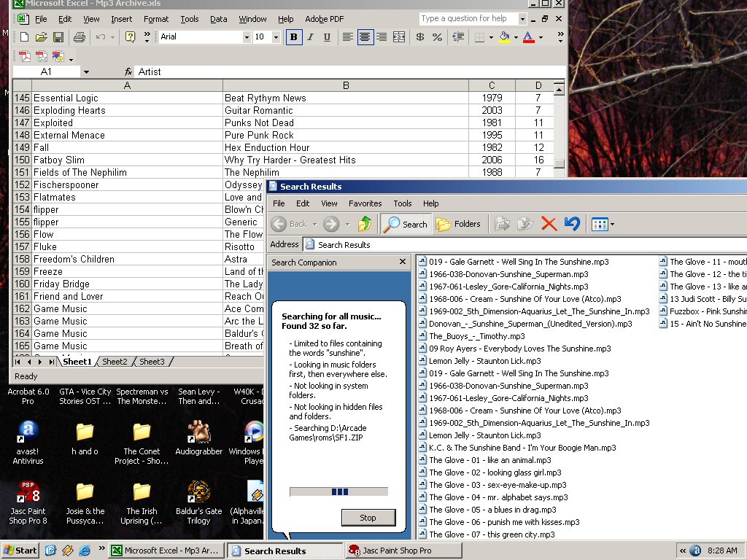Image resolution: width=747 pixels, height=560 pixels.
Task: Open Undo history dropdown arrow
Action: (112, 37)
